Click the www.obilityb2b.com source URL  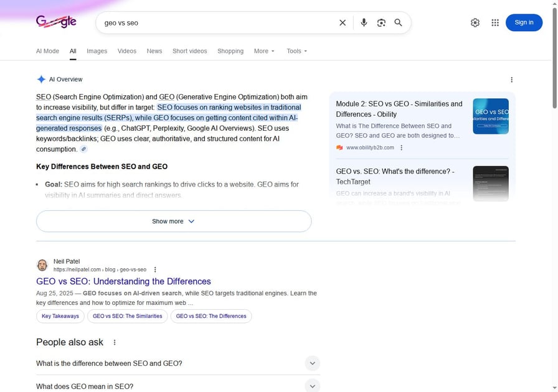click(370, 147)
